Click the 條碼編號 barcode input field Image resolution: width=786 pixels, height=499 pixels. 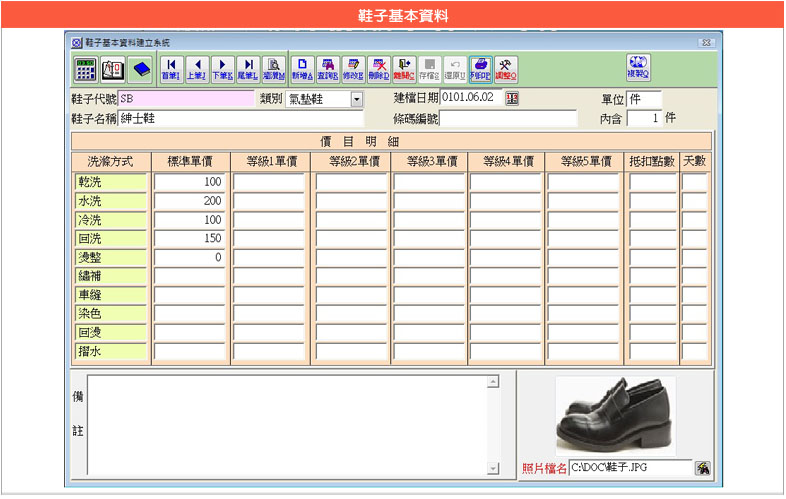tap(508, 118)
